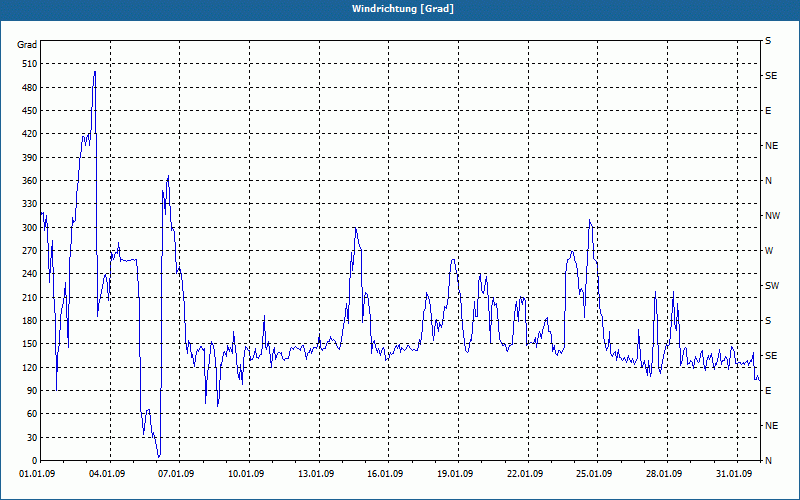Select the W compass label
Viewport: 800px width, 500px height.
point(769,251)
